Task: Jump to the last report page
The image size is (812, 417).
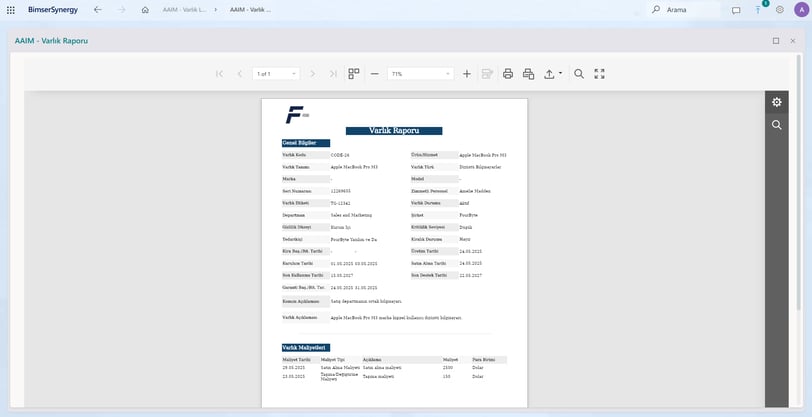Action: point(333,74)
